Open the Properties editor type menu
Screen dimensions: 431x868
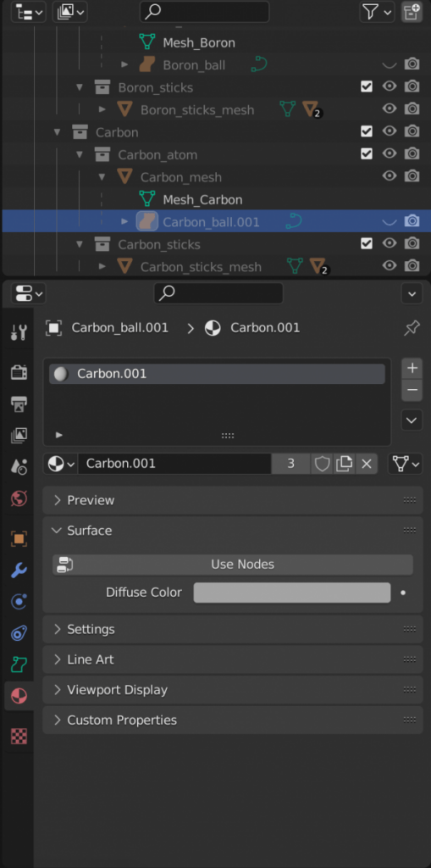tap(28, 293)
